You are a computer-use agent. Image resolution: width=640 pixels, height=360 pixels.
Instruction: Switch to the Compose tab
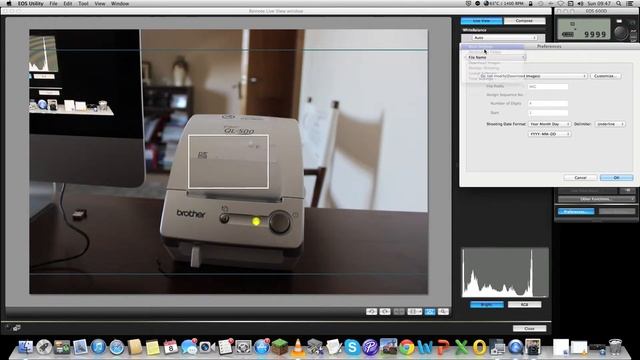[524, 20]
